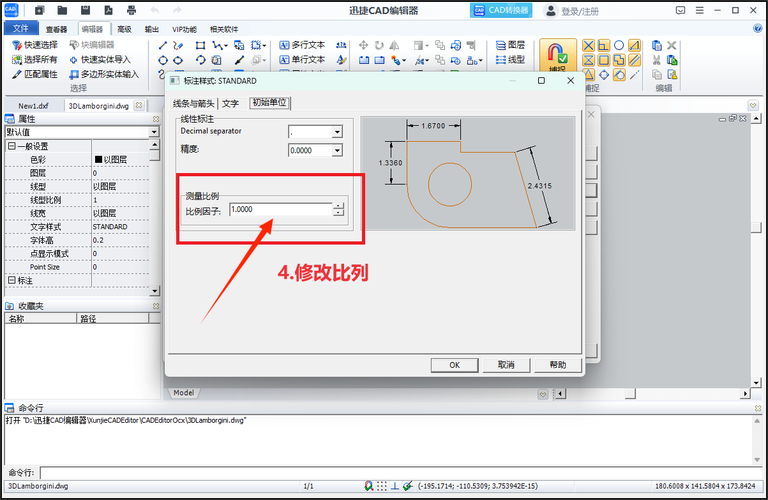The width and height of the screenshot is (768, 500).
Task: Select the Ellipse drawing tool
Action: (178, 60)
